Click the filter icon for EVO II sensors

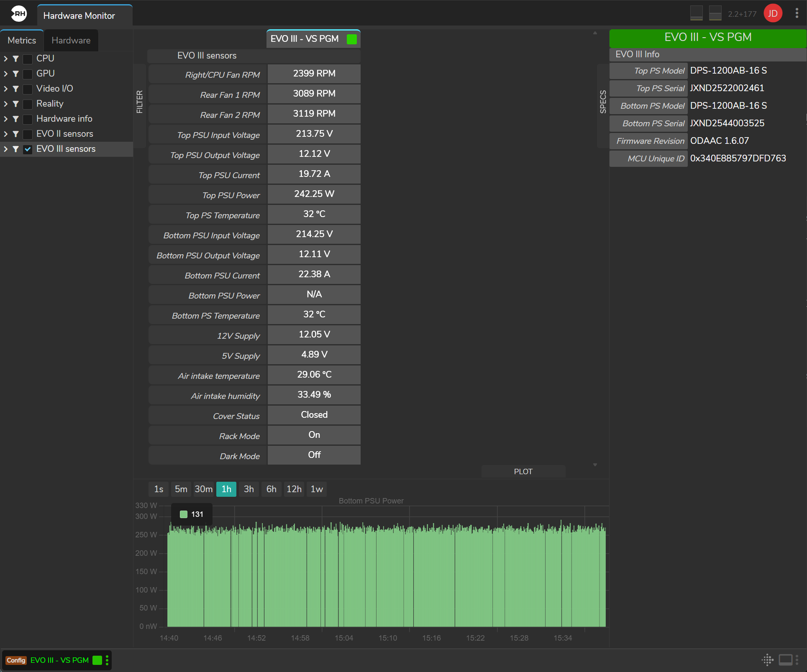pyautogui.click(x=16, y=134)
